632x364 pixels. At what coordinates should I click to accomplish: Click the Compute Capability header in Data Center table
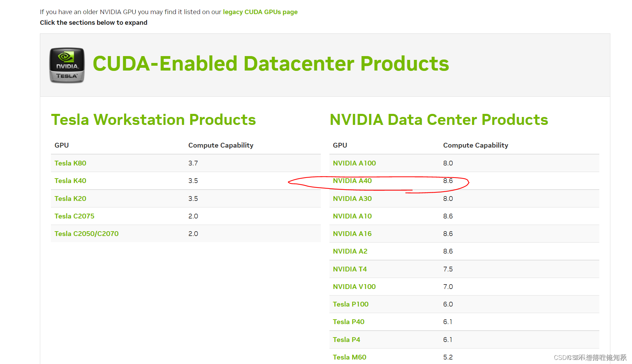pos(475,145)
